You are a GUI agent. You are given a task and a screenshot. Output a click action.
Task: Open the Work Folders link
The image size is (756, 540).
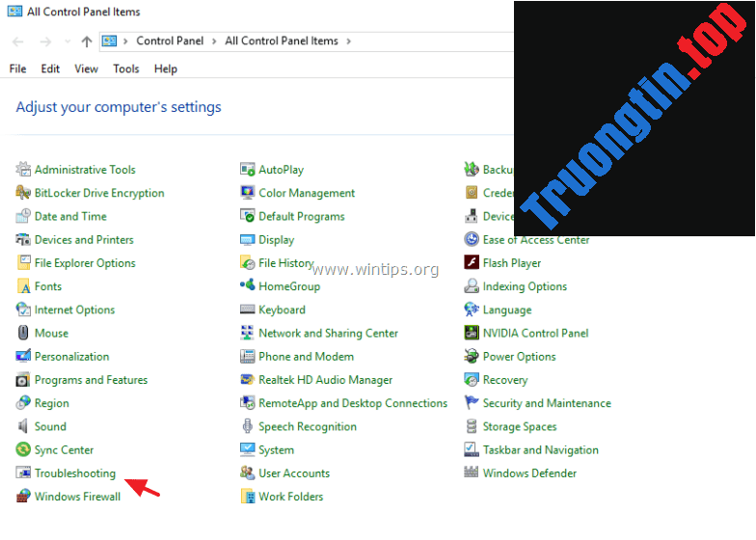[291, 496]
